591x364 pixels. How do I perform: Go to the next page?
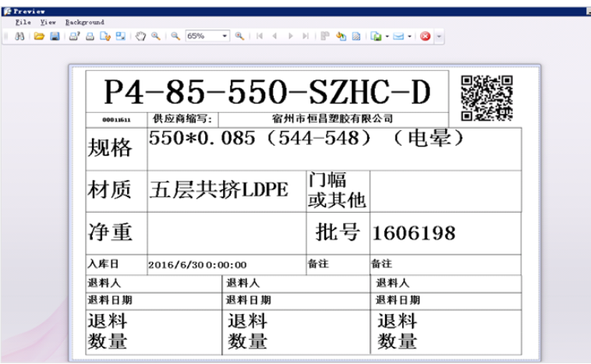tap(291, 36)
